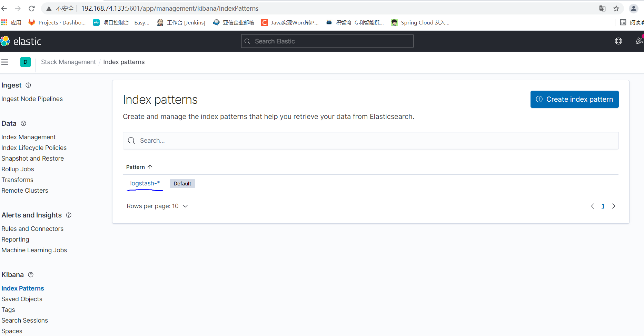Open Rollup Jobs
This screenshot has width=644, height=336.
click(x=18, y=169)
